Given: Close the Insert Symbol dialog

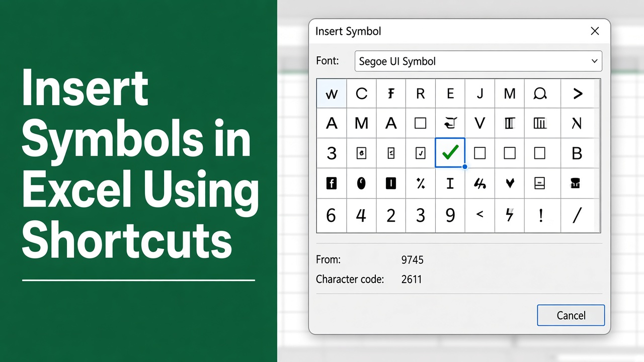Looking at the screenshot, I should 595,31.
